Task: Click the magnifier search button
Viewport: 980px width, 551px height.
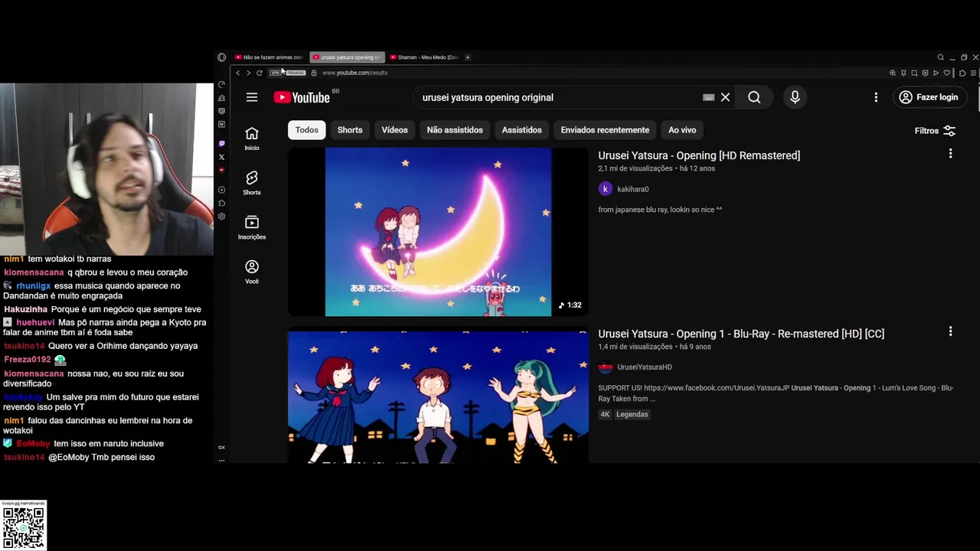Action: tap(754, 97)
